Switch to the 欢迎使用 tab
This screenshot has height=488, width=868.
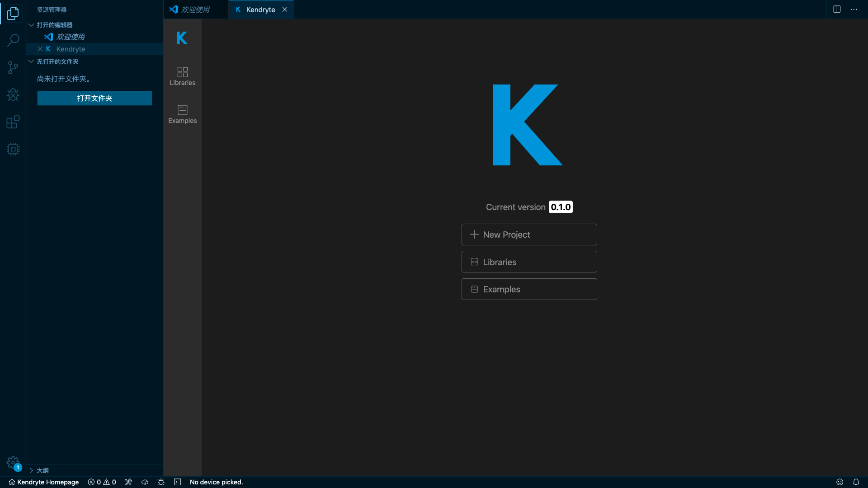tap(195, 9)
